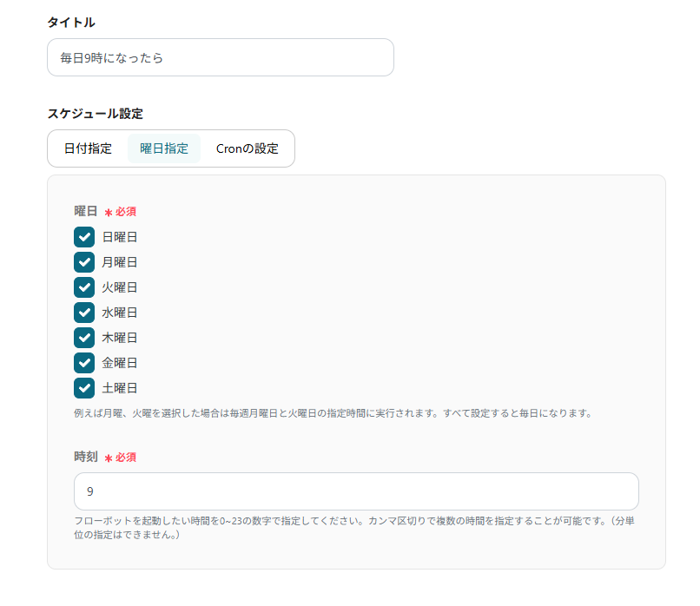Uncheck the 日曜日 checkbox

tap(84, 236)
